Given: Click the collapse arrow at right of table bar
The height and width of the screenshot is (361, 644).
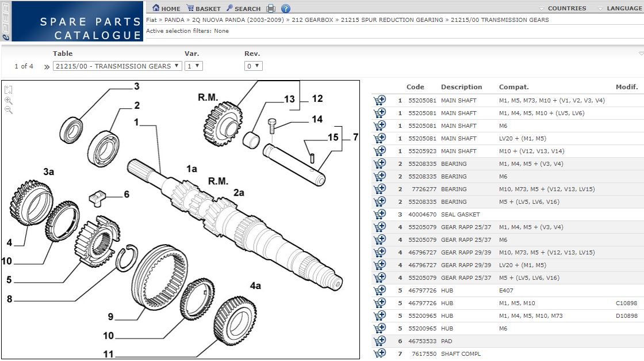Looking at the screenshot, I should coord(641,54).
